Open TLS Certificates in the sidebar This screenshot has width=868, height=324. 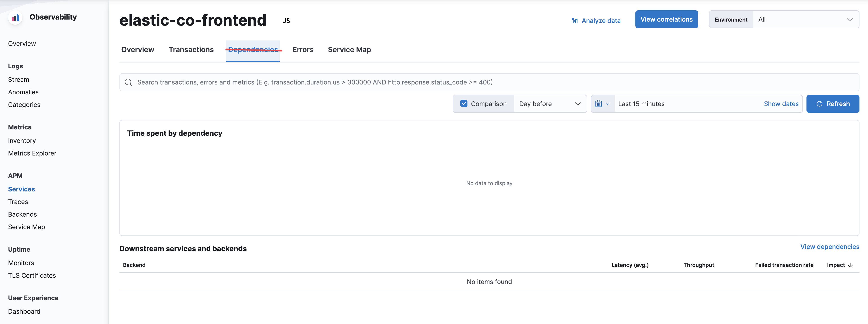point(32,275)
